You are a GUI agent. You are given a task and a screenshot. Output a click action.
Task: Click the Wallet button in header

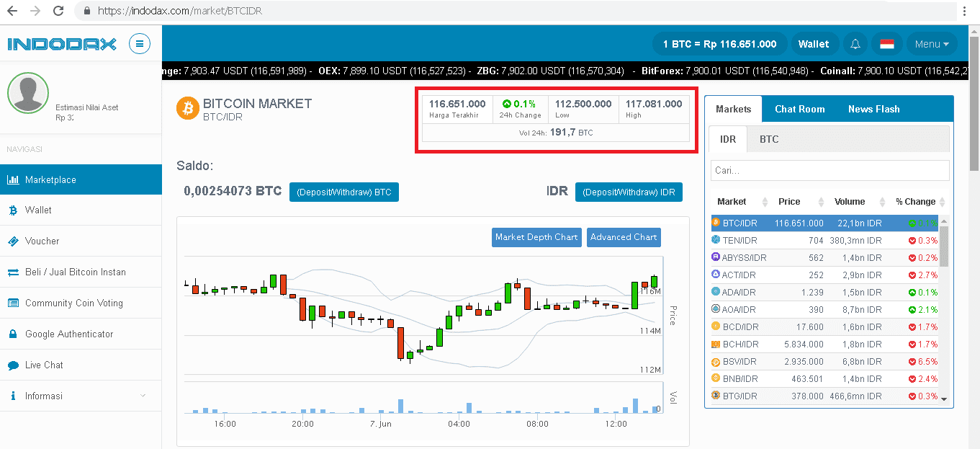point(814,44)
